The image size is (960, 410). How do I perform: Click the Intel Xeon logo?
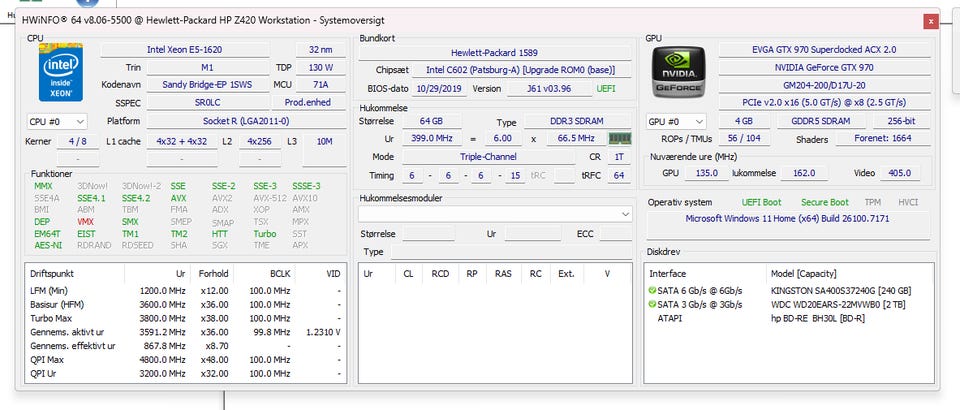(59, 74)
